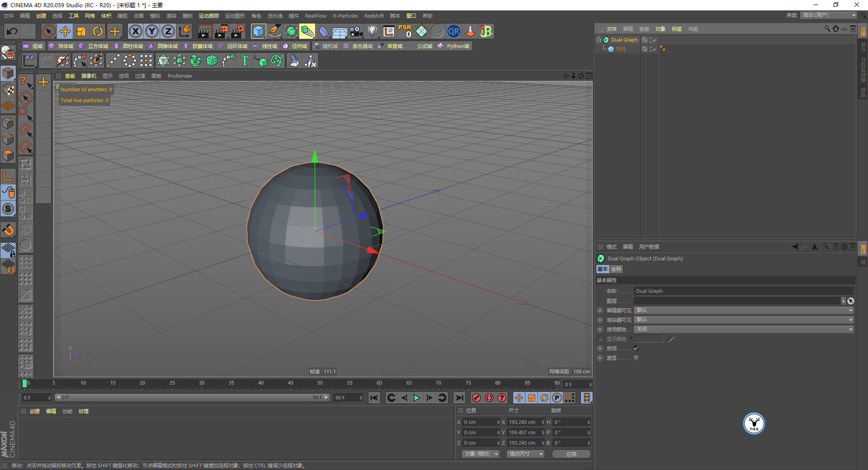Click the 图层 field arrow button

(844, 301)
